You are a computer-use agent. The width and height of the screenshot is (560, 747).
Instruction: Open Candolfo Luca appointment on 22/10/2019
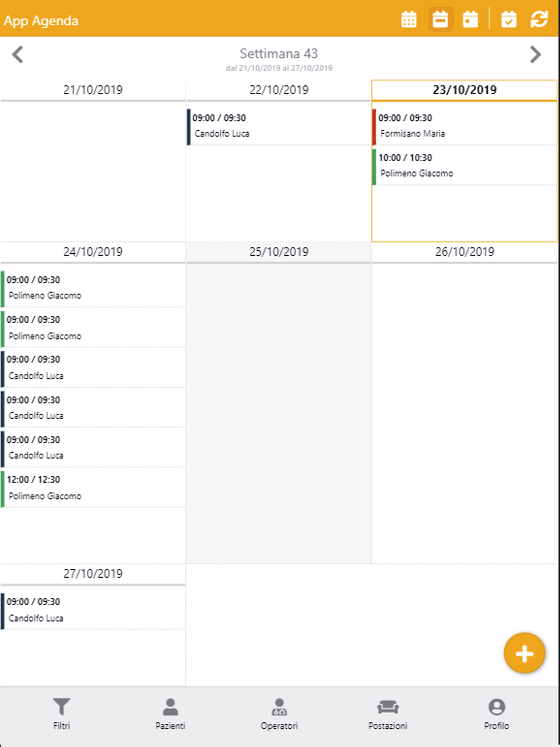point(279,127)
